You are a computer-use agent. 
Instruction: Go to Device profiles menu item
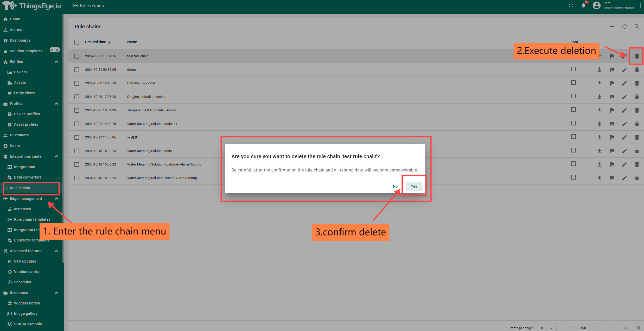(x=27, y=114)
